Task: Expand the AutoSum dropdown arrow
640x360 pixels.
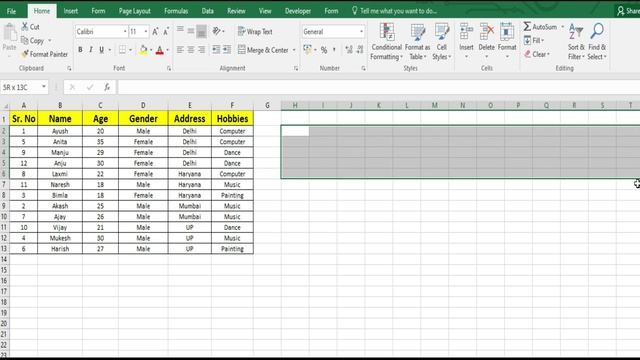Action: [x=562, y=27]
